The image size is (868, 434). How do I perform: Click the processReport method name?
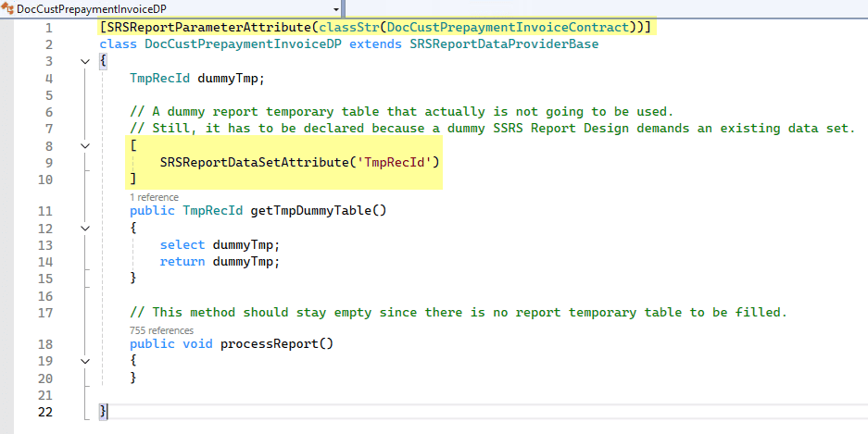(x=270, y=344)
